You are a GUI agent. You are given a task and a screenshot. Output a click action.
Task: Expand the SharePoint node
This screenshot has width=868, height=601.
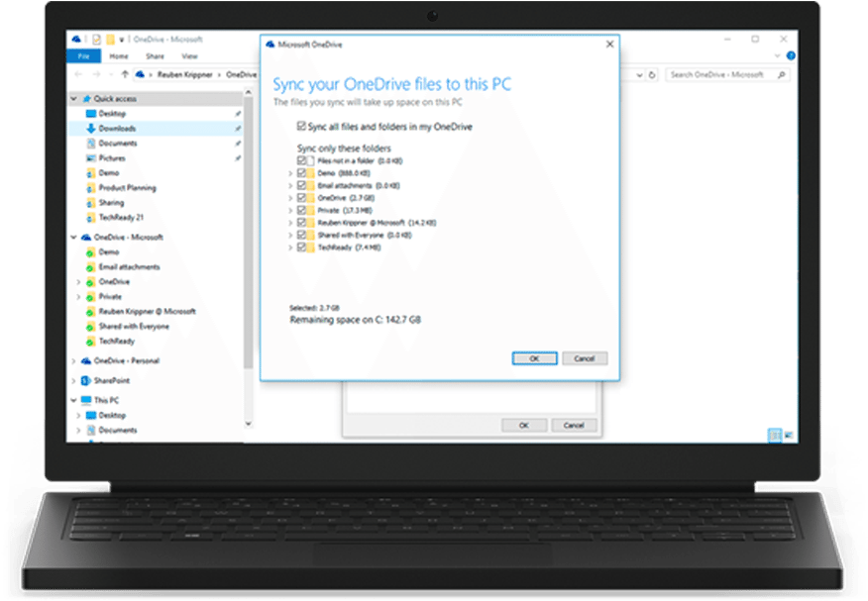pos(73,380)
